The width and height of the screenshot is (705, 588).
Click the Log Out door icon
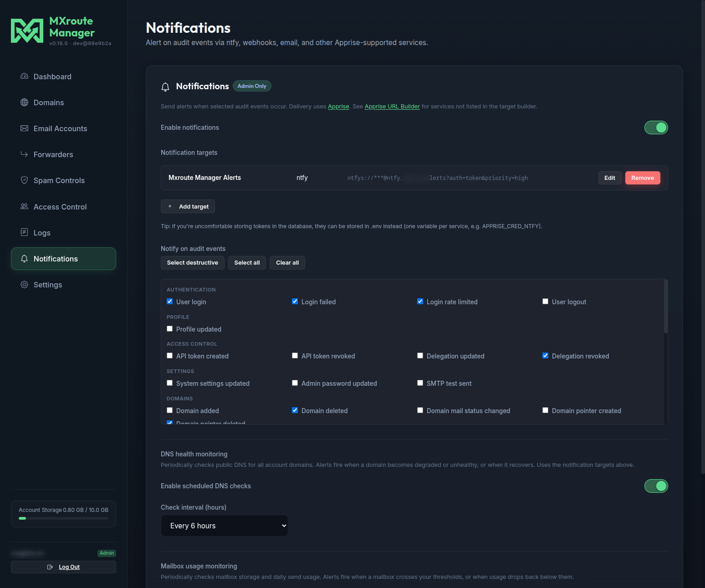tap(50, 567)
